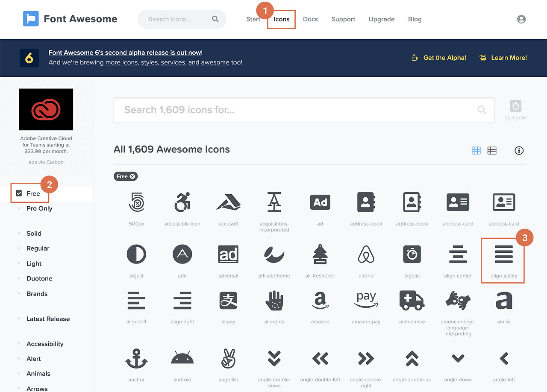547x392 pixels.
Task: Select the accessible-icon in the grid
Action: pos(182,202)
